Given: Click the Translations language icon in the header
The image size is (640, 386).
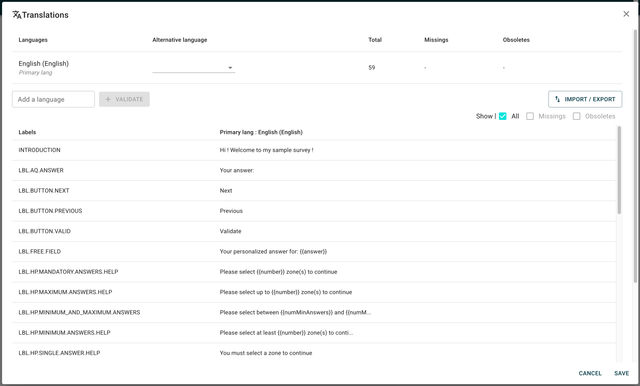Looking at the screenshot, I should 16,15.
